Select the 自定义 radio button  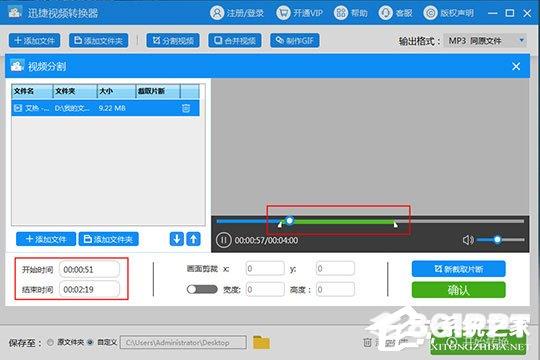tap(91, 342)
